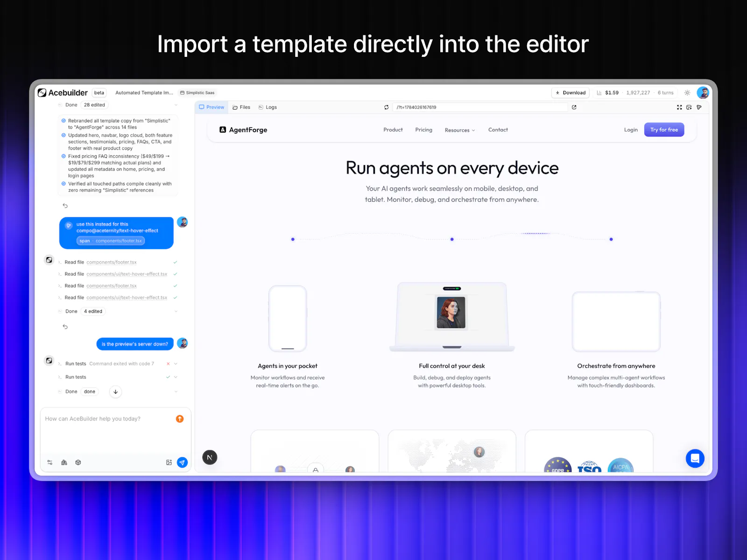Click the fullscreen expand icon in preview toolbar

pyautogui.click(x=679, y=107)
